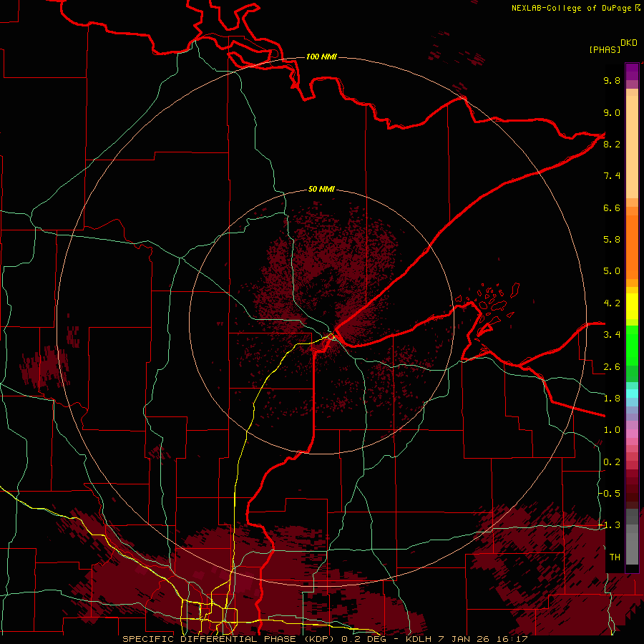Viewport: 644px width, 644px height.
Task: Select the 5.8 value on the color scale
Action: 612,239
